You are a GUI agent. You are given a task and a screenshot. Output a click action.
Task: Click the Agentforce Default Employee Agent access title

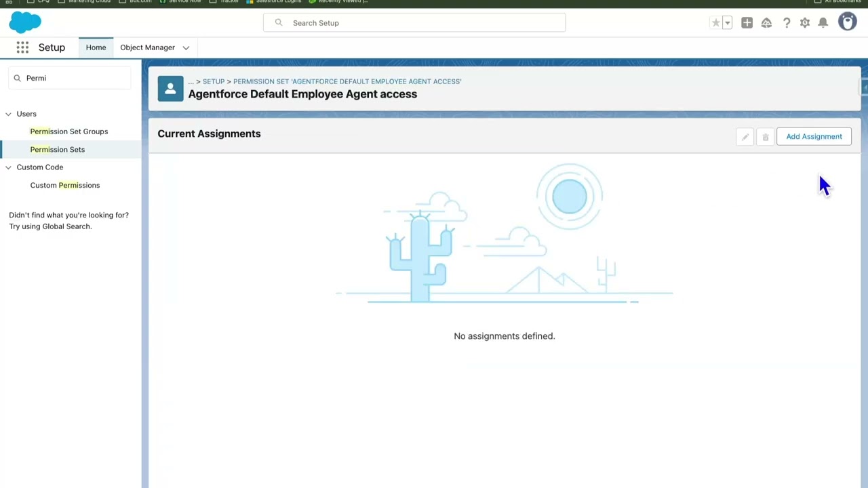[302, 94]
